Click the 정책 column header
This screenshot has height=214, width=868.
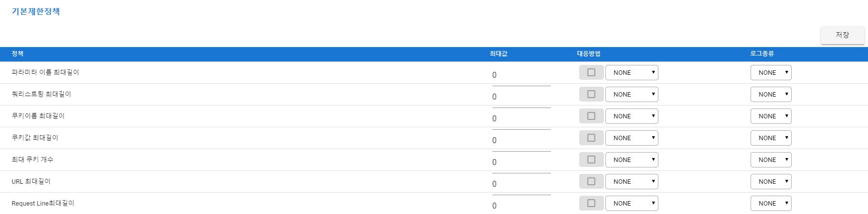17,54
